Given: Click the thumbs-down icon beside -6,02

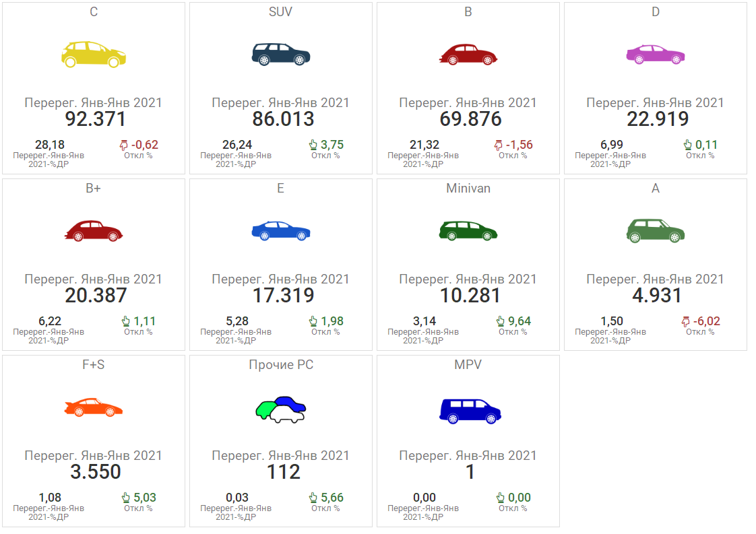Looking at the screenshot, I should pyautogui.click(x=686, y=321).
